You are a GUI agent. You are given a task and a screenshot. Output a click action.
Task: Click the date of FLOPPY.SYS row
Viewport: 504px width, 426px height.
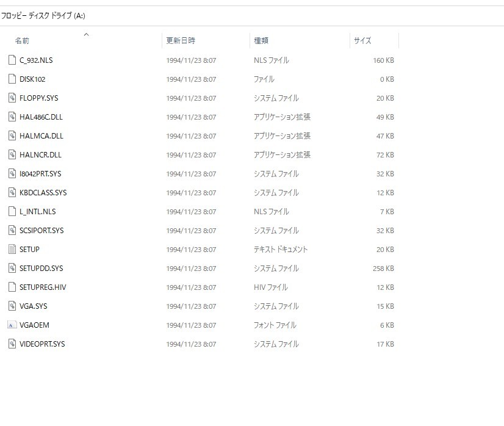click(191, 98)
